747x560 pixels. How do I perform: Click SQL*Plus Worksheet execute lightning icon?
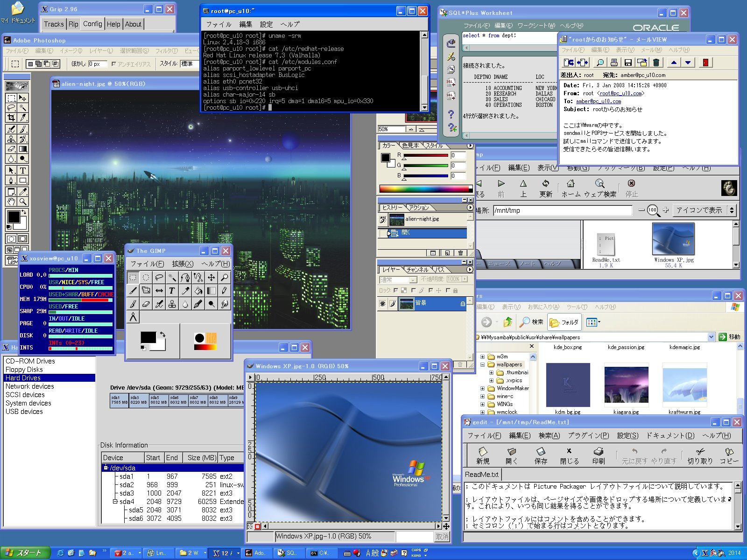[x=451, y=56]
